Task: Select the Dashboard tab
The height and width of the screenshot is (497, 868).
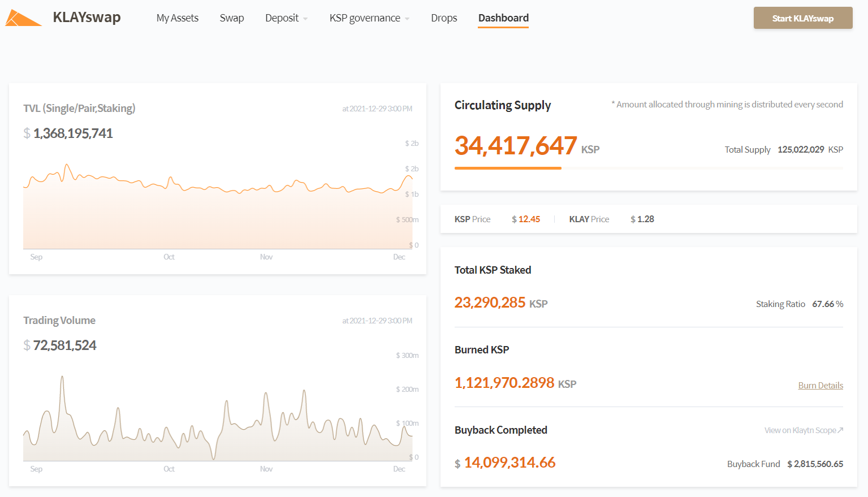Action: pyautogui.click(x=503, y=18)
